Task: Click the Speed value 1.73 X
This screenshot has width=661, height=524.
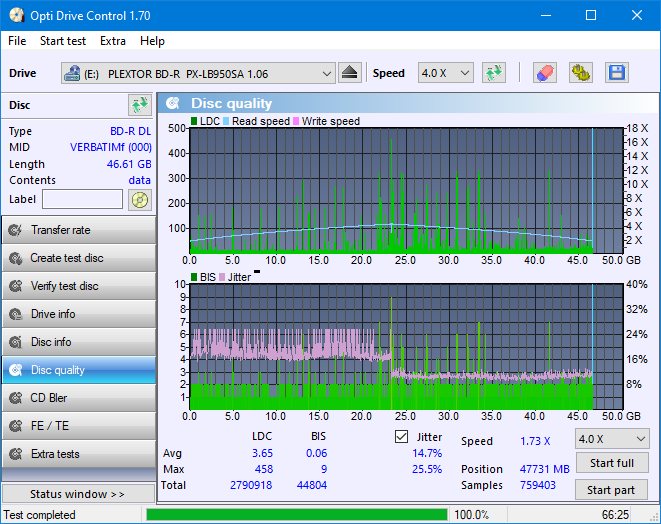Action: click(x=535, y=441)
